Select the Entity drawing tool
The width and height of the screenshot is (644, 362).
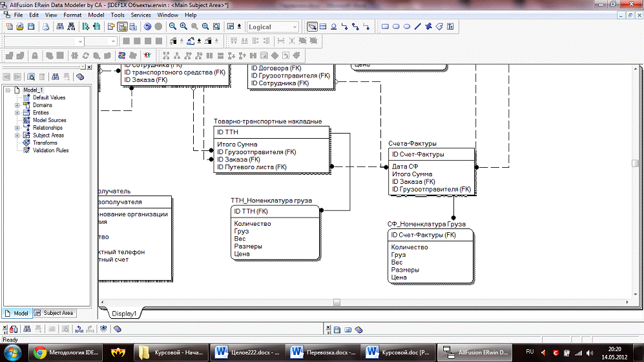[x=323, y=27]
